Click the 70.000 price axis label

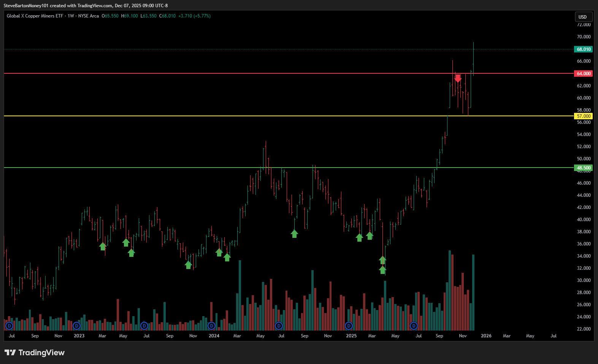584,37
